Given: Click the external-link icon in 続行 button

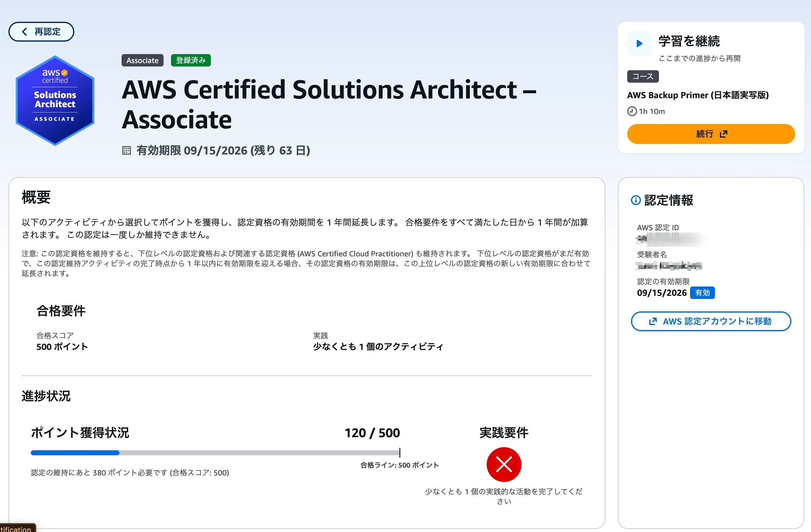Looking at the screenshot, I should point(723,134).
